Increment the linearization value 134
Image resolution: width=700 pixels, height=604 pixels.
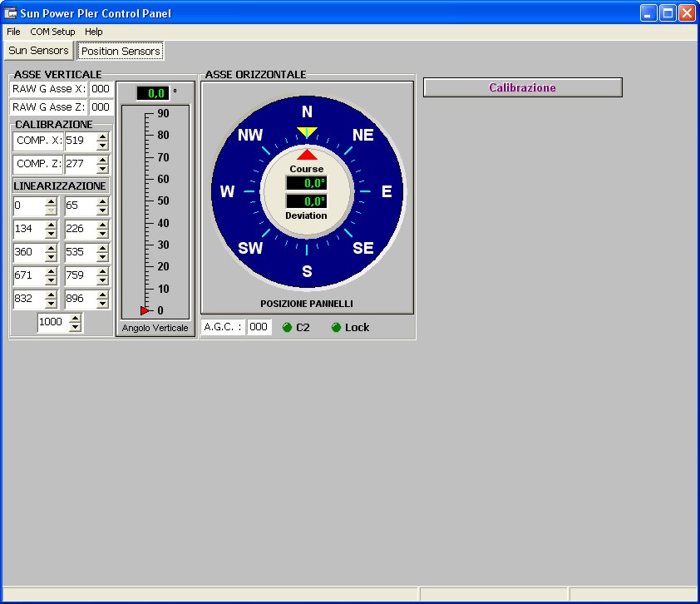tap(52, 225)
